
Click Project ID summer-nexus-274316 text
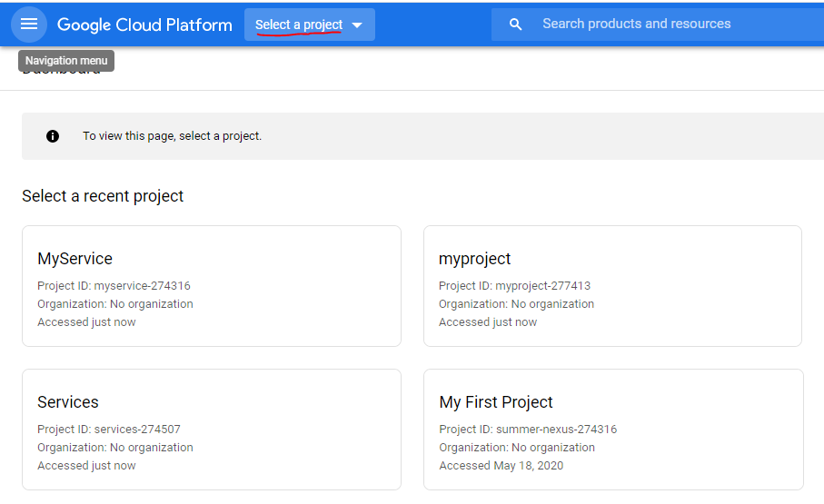point(528,430)
